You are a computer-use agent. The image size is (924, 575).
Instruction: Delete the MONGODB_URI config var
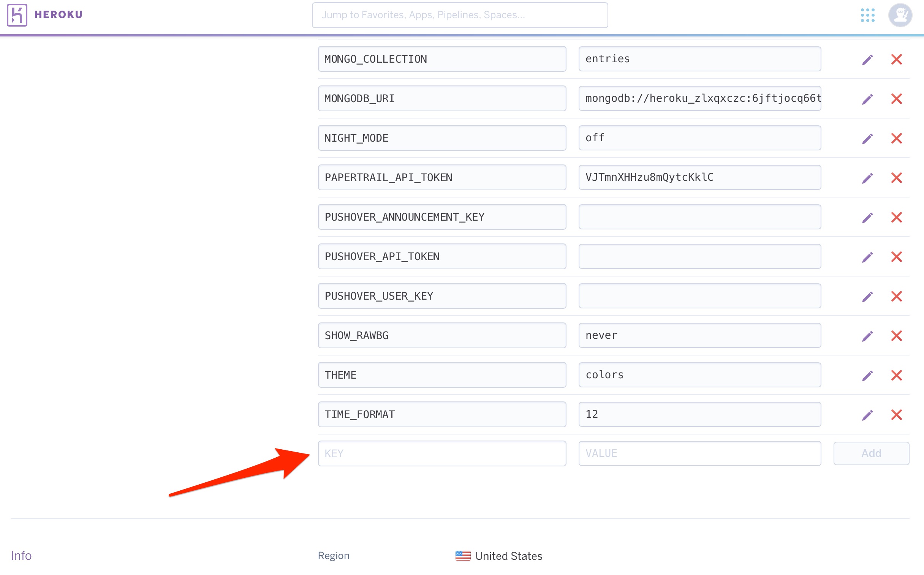(896, 99)
